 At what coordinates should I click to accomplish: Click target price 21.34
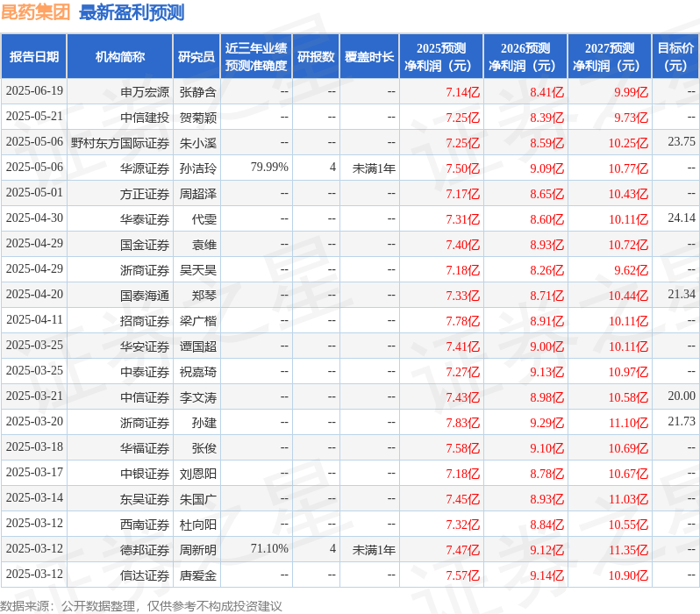click(x=682, y=294)
